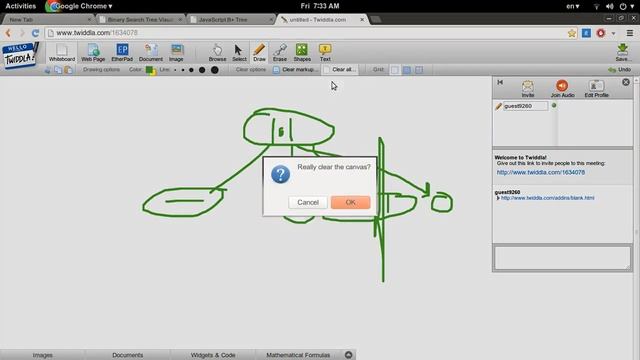
Task: Open the Image tool
Action: 176,53
